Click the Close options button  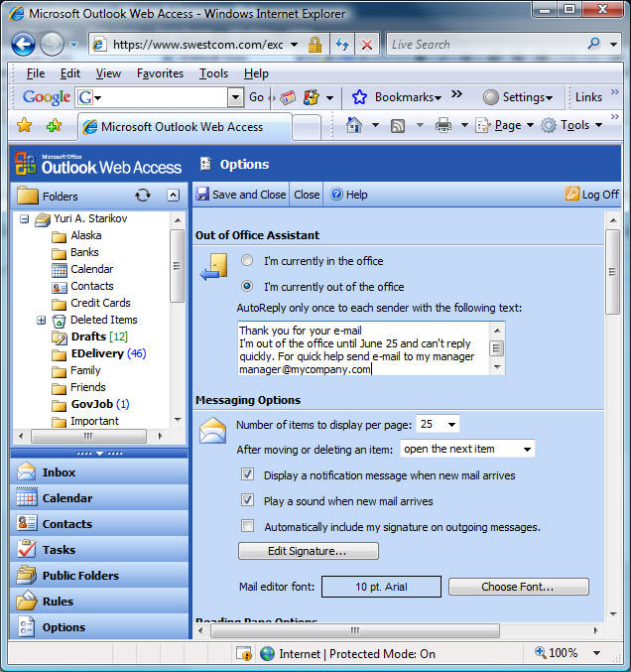[x=307, y=195]
